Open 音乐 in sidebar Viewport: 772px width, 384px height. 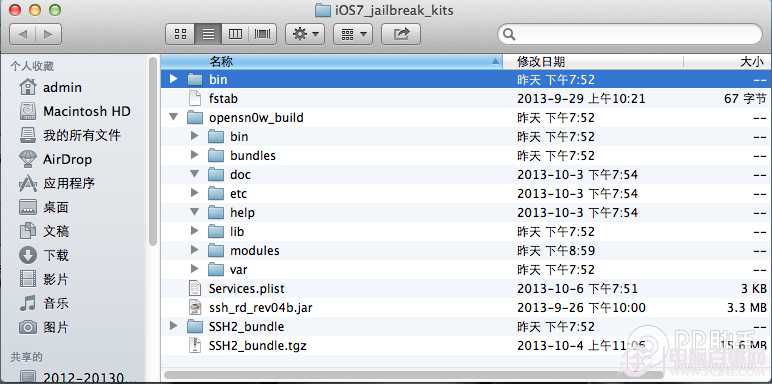coord(43,303)
